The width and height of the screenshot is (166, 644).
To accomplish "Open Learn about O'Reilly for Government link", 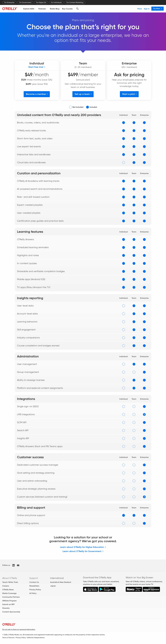I will click(83, 551).
